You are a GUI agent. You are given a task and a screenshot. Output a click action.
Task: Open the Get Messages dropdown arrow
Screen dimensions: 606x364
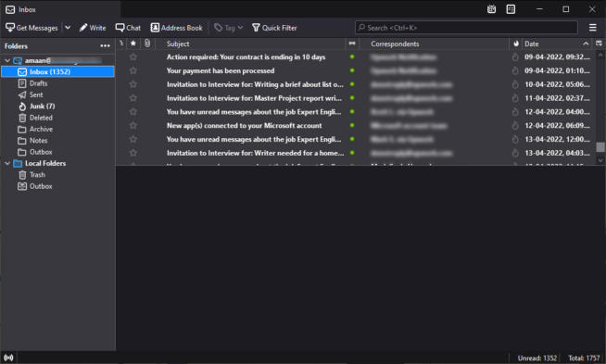(68, 28)
